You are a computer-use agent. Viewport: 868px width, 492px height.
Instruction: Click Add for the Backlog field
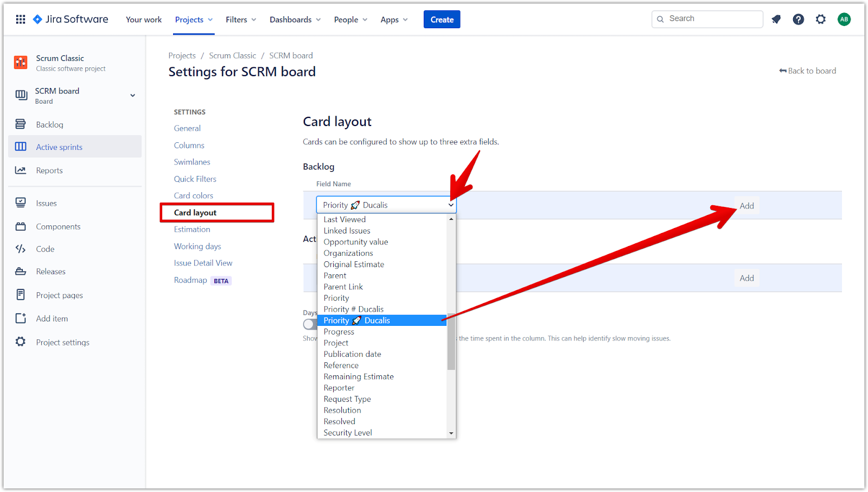[746, 206]
